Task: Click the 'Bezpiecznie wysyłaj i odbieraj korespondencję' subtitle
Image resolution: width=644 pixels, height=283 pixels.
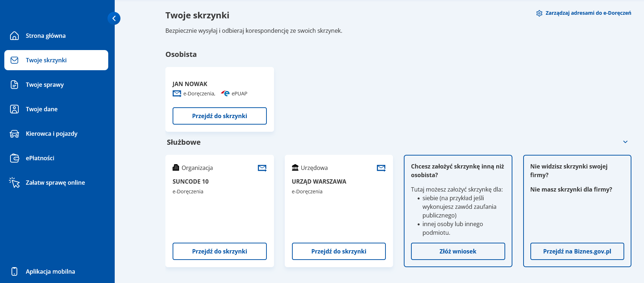Action: click(x=254, y=31)
